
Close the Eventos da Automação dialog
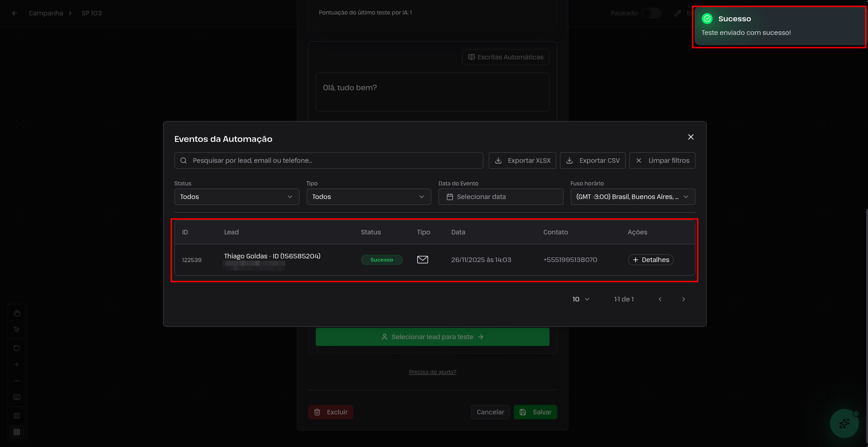click(690, 137)
